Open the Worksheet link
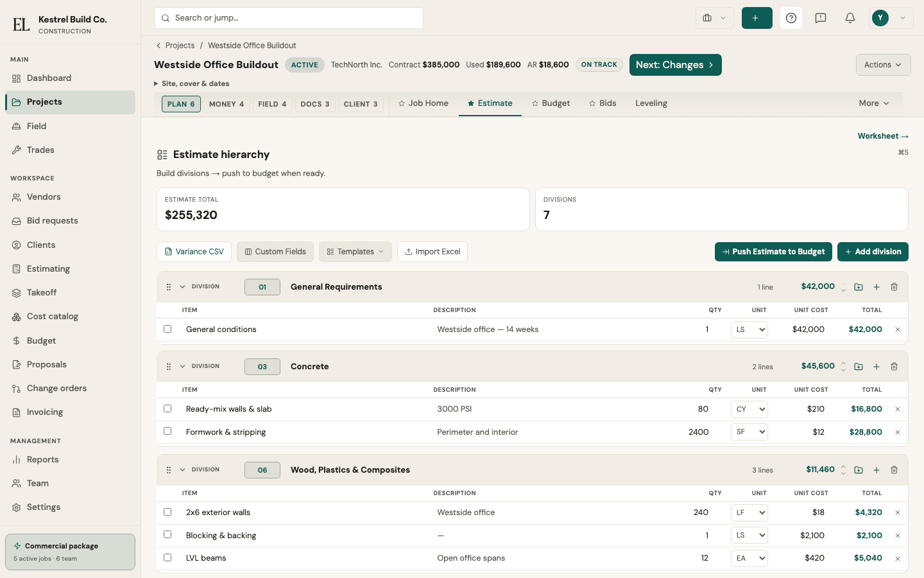The width and height of the screenshot is (924, 578). click(883, 136)
